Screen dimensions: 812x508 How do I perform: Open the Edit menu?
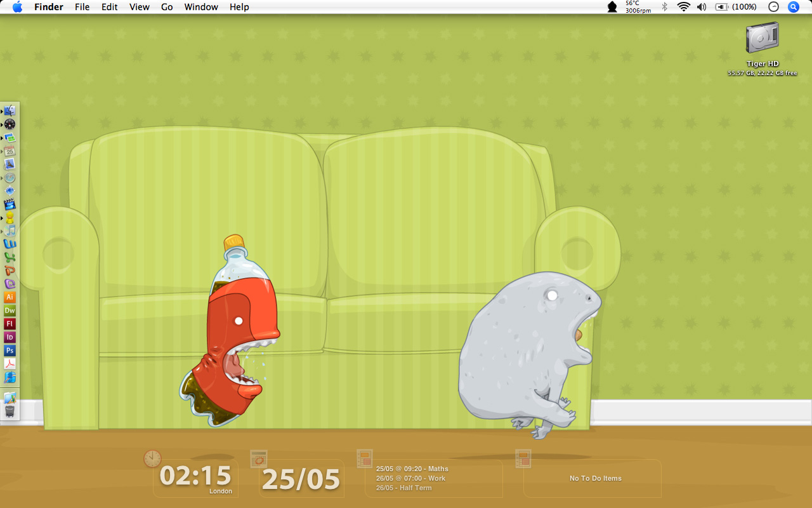[x=110, y=7]
